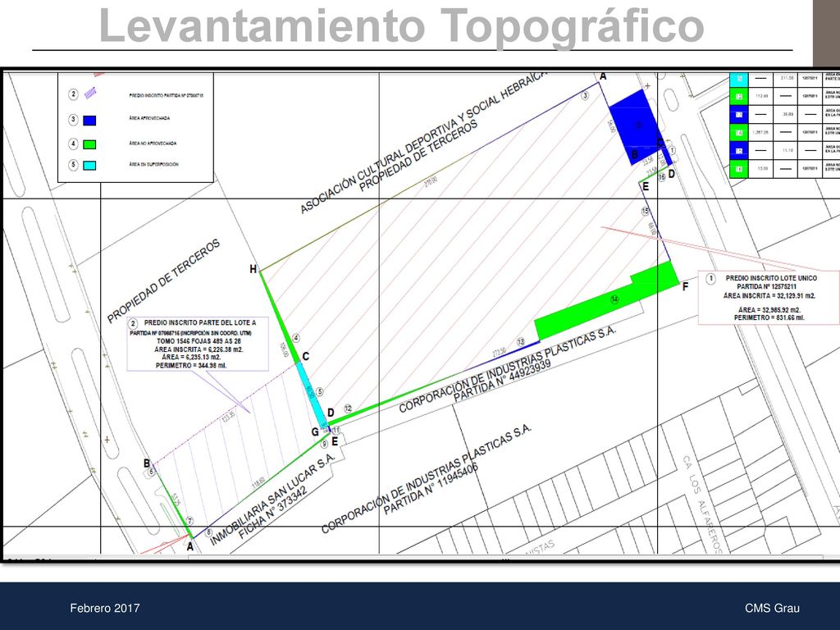The height and width of the screenshot is (630, 840).
Task: Click the circled 3 marker near top vertex A
Action: tap(586, 95)
